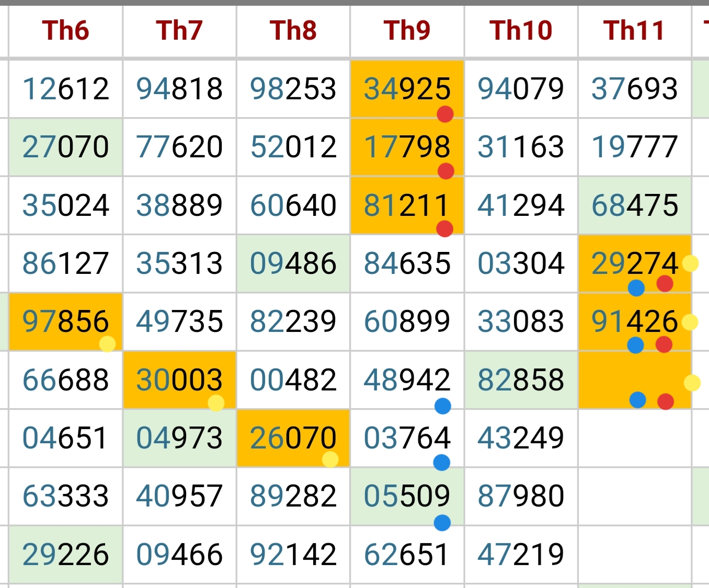
Task: Click the number 47219 in Th10
Action: pos(521,555)
